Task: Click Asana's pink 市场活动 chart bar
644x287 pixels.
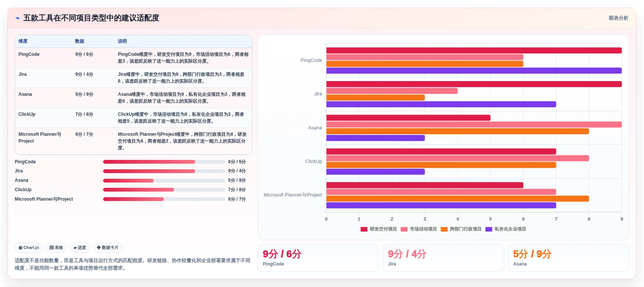Action: 474,125
